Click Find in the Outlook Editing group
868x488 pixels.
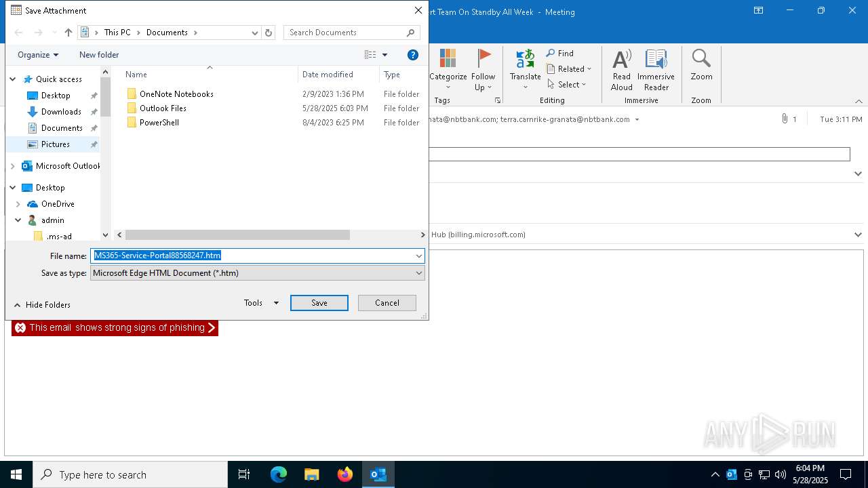click(x=560, y=54)
